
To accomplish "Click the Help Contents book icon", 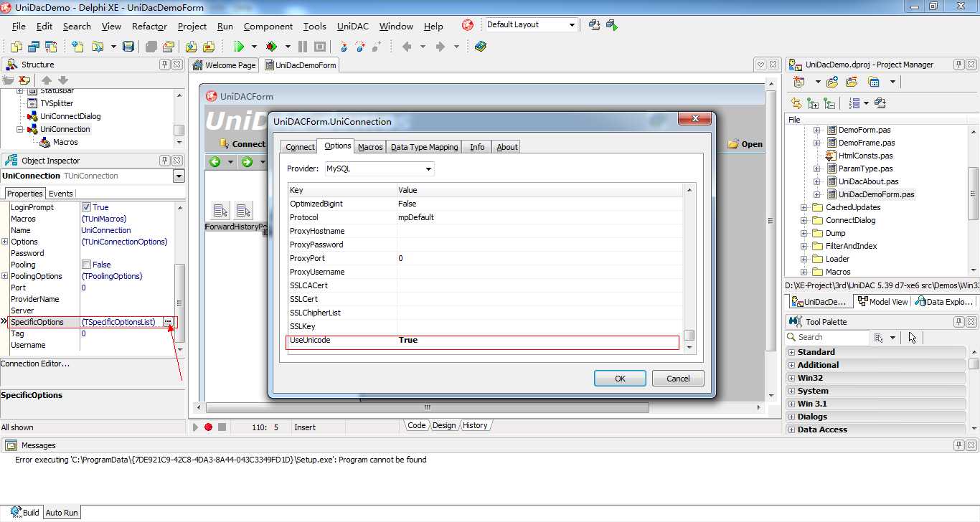I will 480,47.
